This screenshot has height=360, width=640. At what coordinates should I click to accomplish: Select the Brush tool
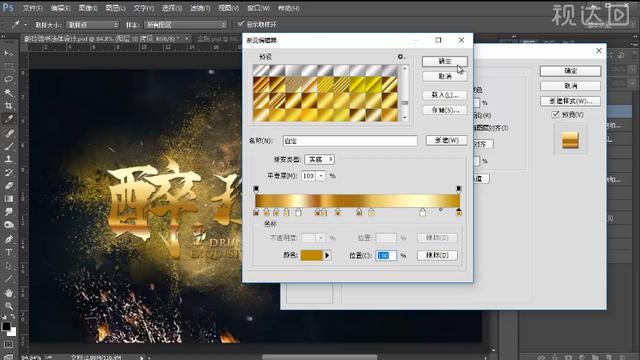(x=8, y=146)
